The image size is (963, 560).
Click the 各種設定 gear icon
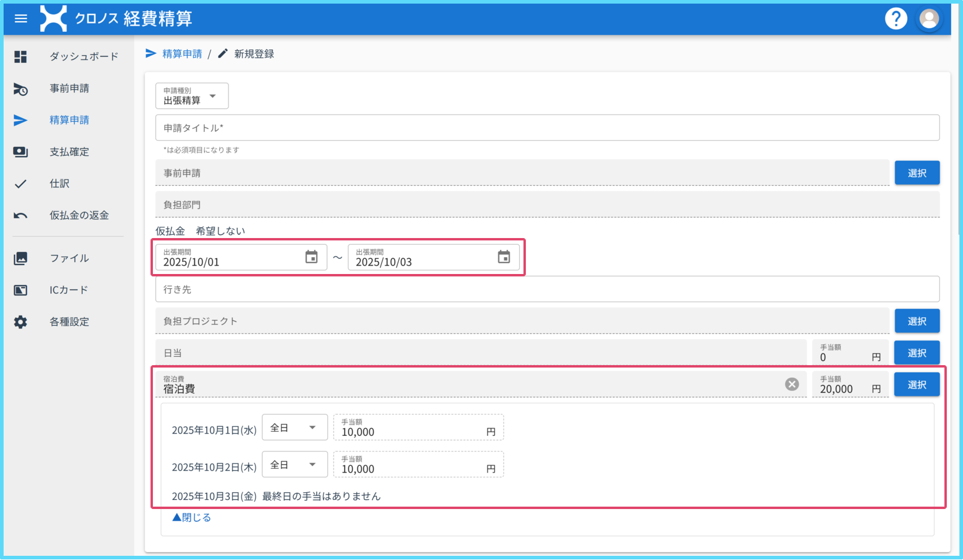pos(21,322)
